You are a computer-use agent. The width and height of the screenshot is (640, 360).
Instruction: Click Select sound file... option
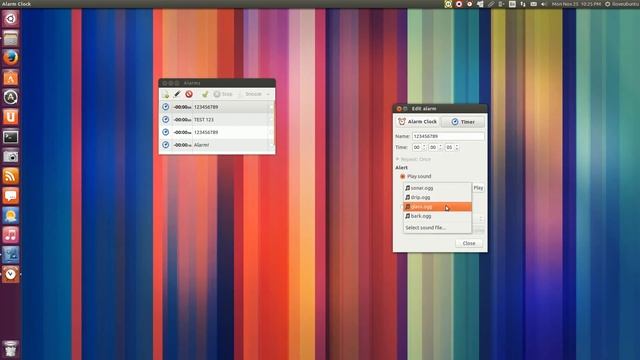tap(437, 228)
